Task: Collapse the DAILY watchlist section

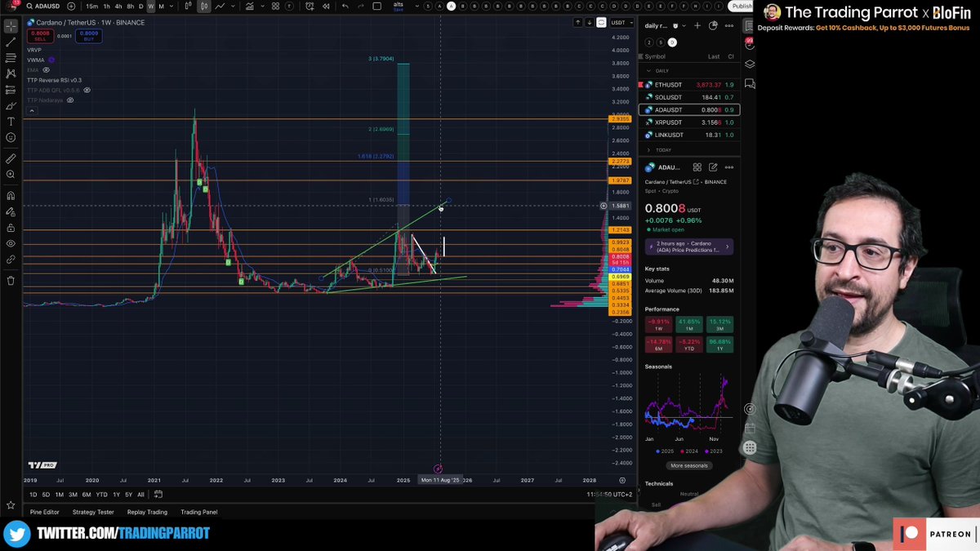Action: tap(649, 71)
